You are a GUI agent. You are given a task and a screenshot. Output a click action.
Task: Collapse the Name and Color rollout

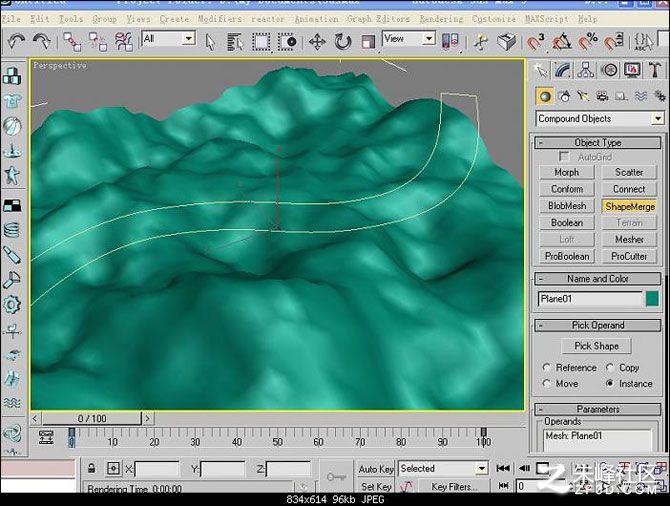tap(598, 279)
